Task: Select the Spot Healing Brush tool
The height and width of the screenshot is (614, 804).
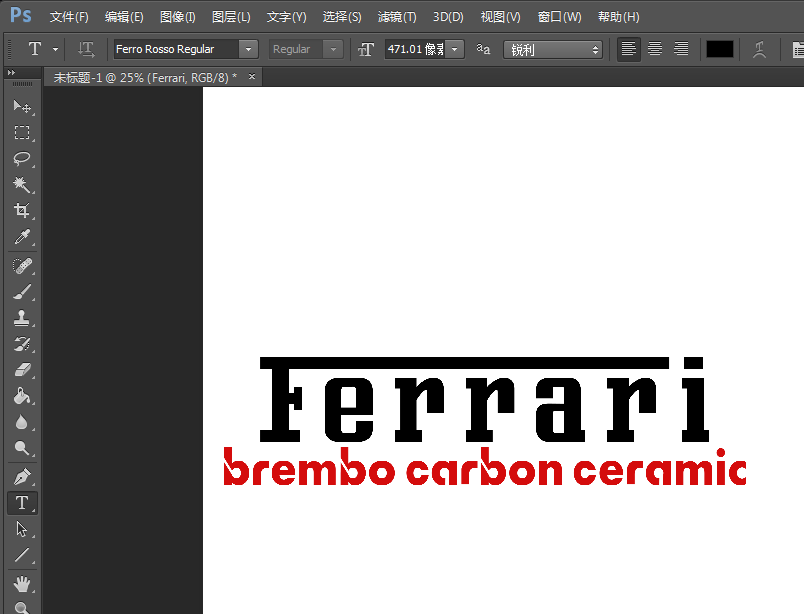Action: point(22,266)
